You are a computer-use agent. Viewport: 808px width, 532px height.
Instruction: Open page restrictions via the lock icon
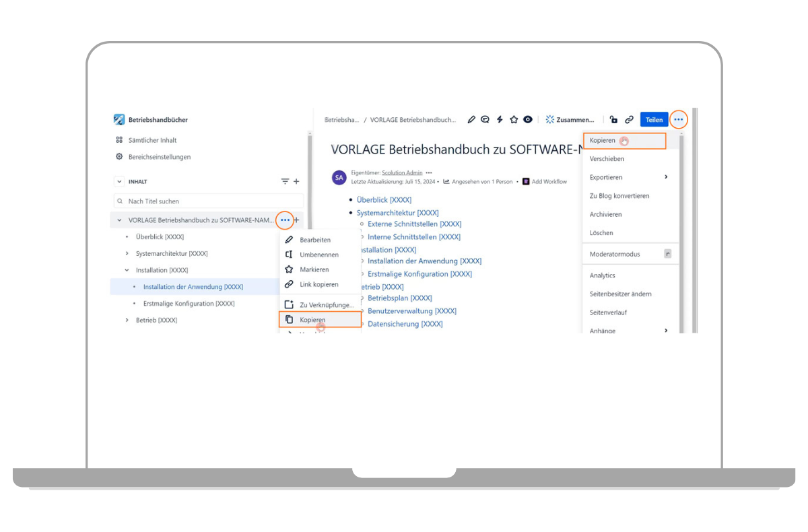coord(613,120)
